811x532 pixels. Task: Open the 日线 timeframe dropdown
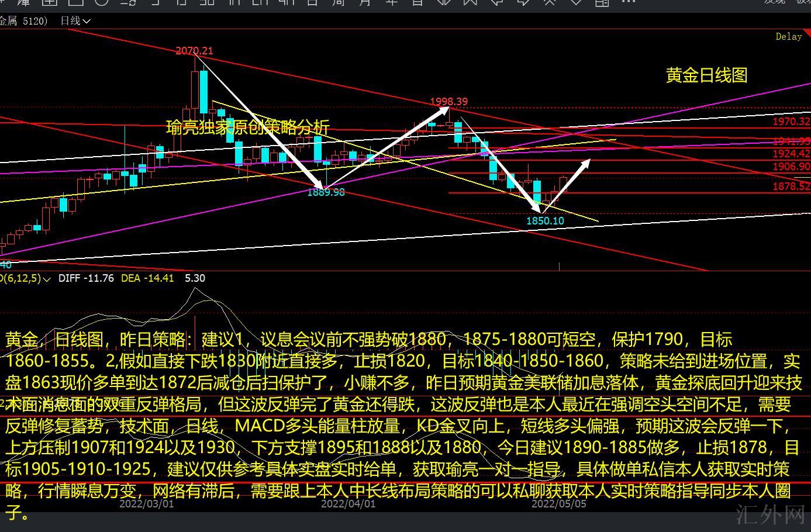click(75, 21)
